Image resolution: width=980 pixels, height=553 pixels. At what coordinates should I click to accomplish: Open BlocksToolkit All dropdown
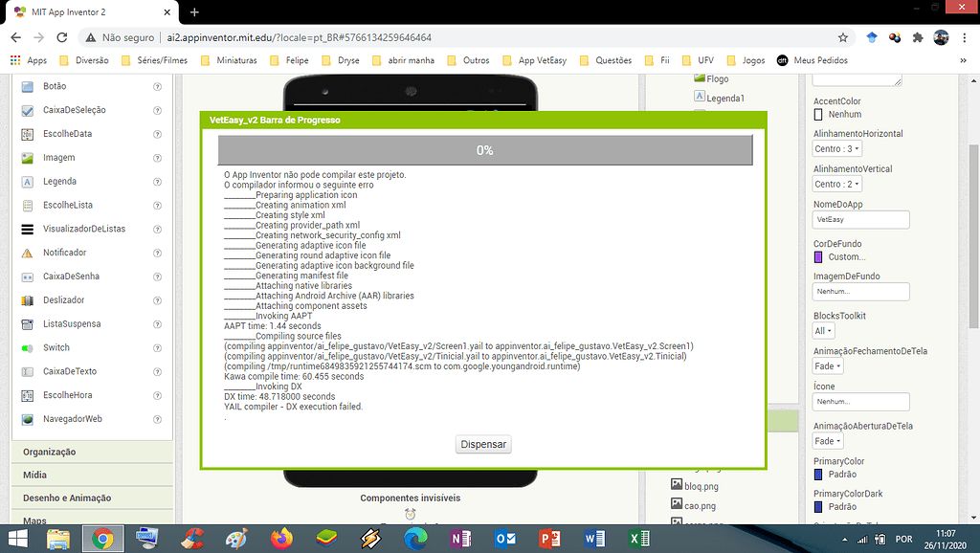pyautogui.click(x=823, y=331)
